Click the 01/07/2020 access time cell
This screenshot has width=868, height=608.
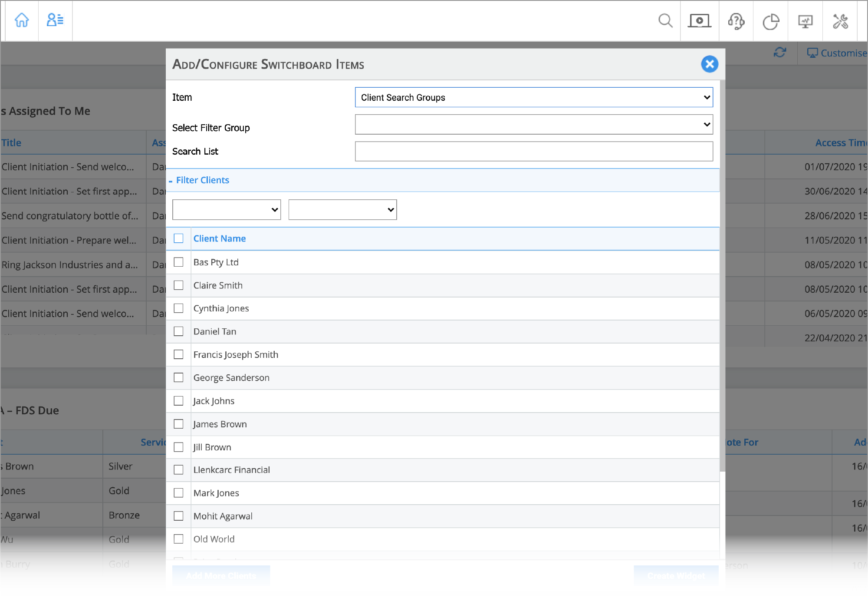(x=835, y=167)
